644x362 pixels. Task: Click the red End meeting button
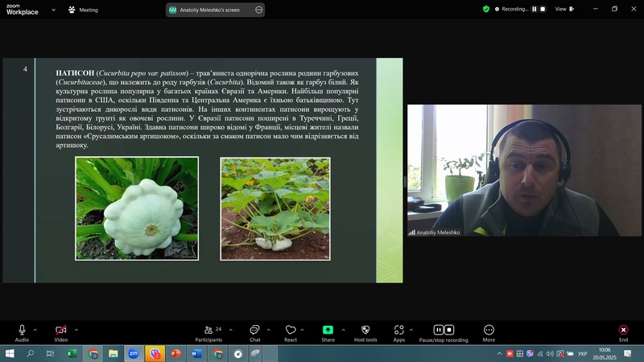coord(623,330)
